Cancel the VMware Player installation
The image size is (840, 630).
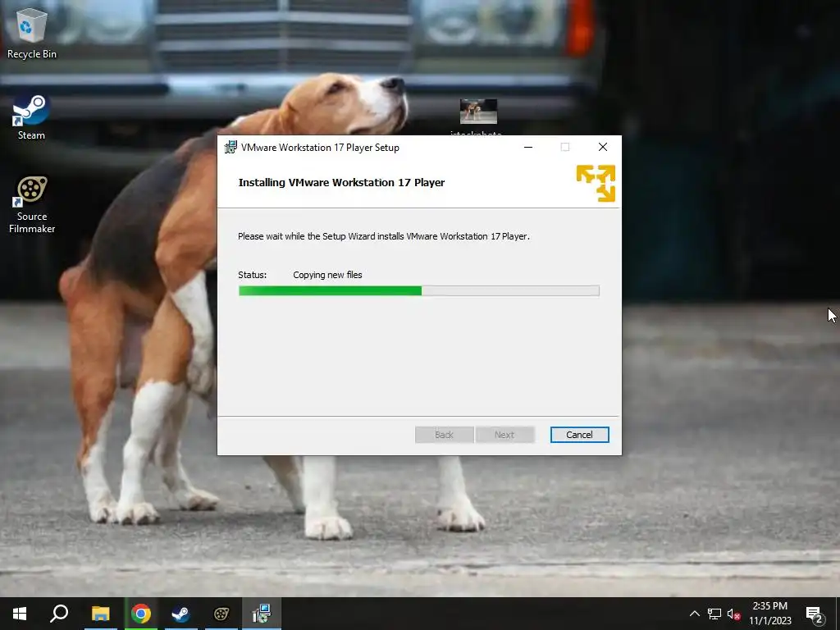point(579,435)
